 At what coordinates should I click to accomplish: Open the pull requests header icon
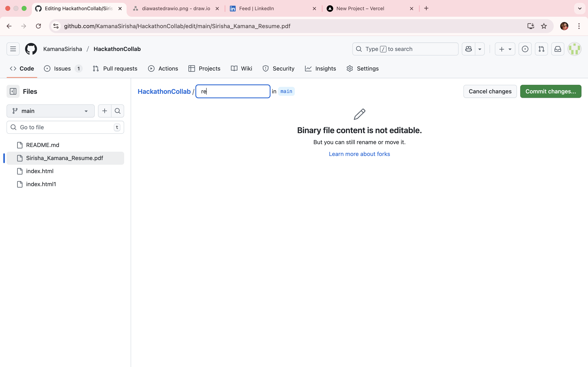point(541,49)
